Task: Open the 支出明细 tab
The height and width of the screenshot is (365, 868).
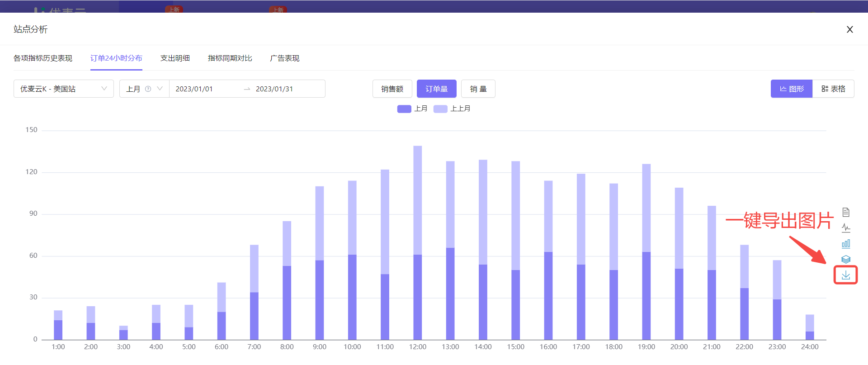Action: pos(175,58)
